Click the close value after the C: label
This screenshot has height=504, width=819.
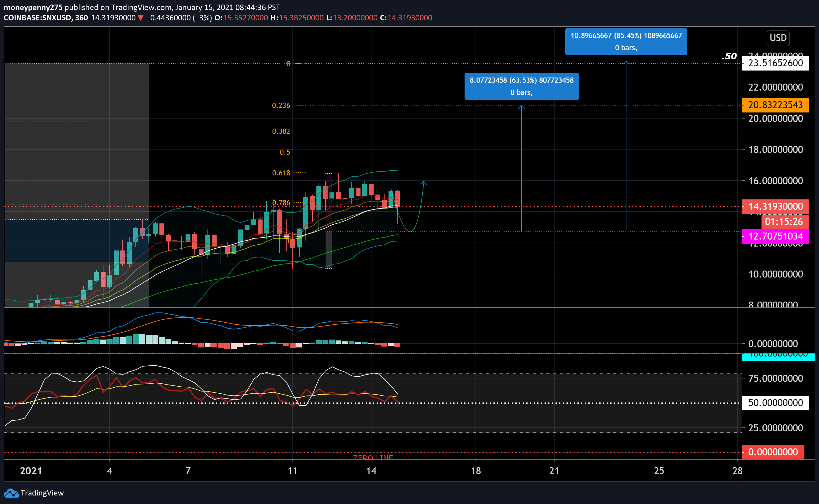[x=410, y=18]
